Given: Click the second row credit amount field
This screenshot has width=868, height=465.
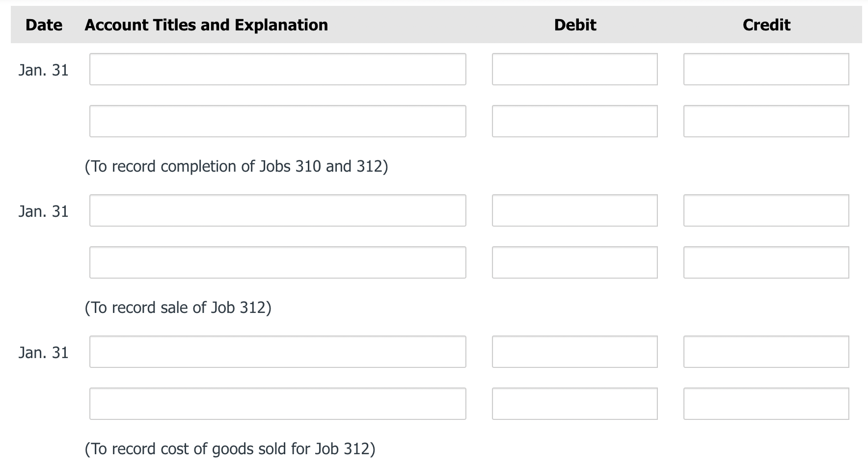Looking at the screenshot, I should pyautogui.click(x=766, y=121).
